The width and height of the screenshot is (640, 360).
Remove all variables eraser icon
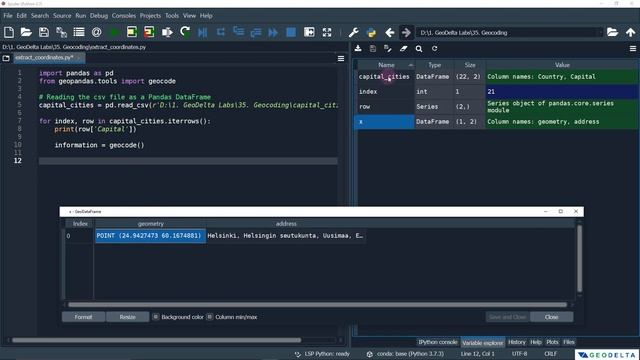pyautogui.click(x=403, y=49)
